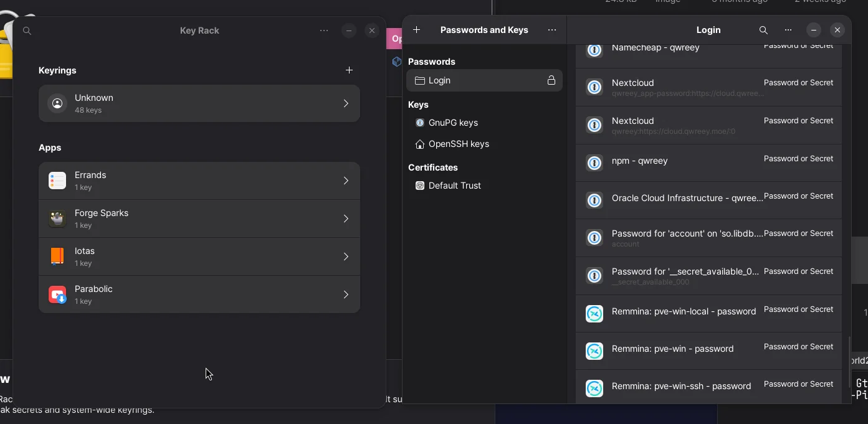Add a new keyring with plus button
This screenshot has width=868, height=424.
click(349, 70)
